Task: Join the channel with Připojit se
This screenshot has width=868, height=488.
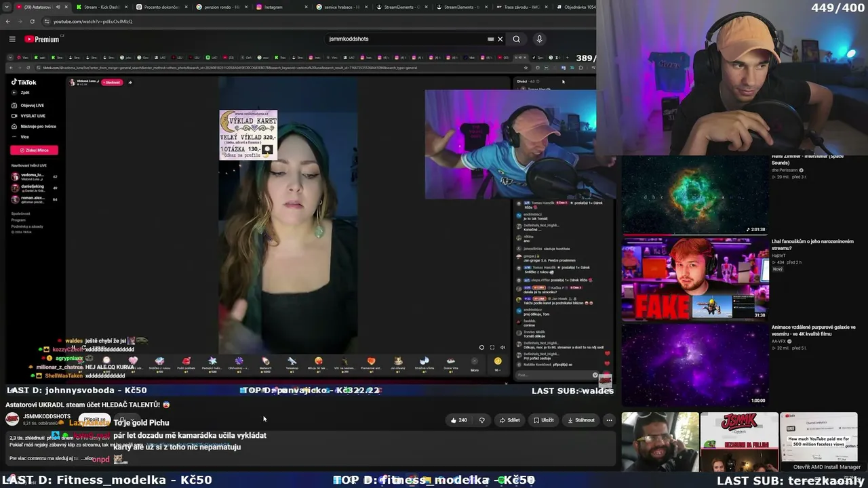Action: click(x=94, y=420)
